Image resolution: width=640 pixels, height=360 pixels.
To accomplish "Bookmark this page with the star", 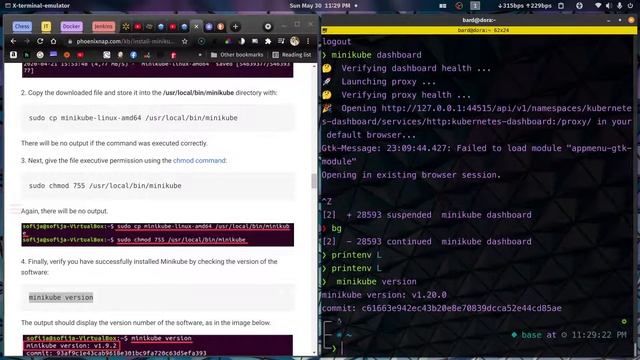I will pos(185,41).
